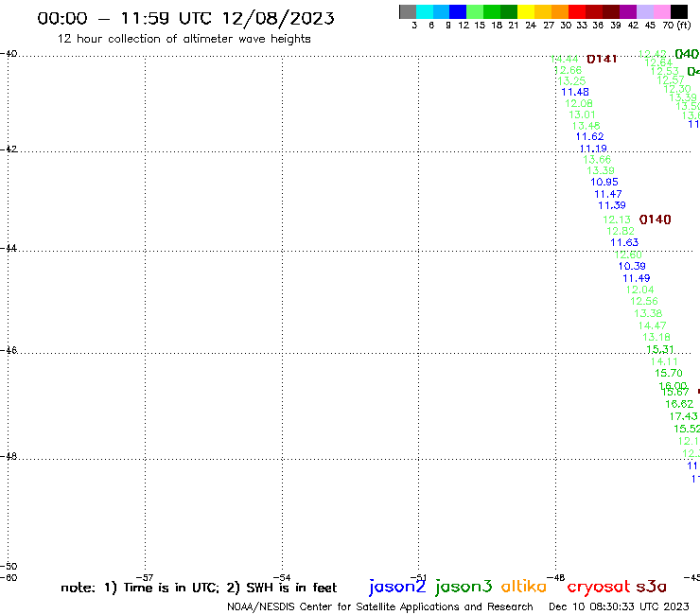
Task: Click the lavender legend swatch
Action: click(644, 11)
